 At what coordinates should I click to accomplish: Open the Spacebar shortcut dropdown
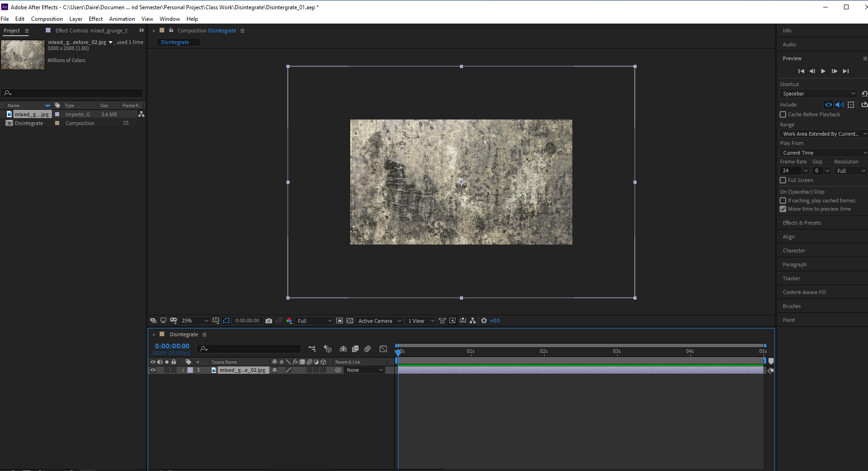(818, 94)
